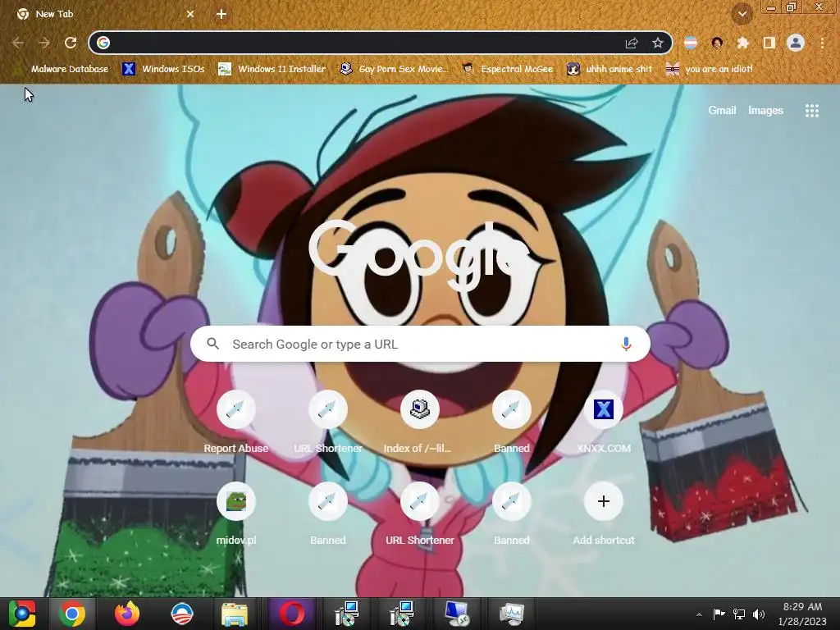Open the top-row URL Shortener shortcut

click(328, 423)
